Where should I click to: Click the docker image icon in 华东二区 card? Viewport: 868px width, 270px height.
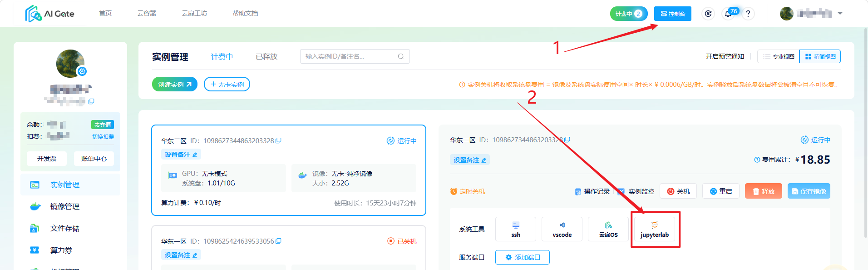click(x=303, y=175)
